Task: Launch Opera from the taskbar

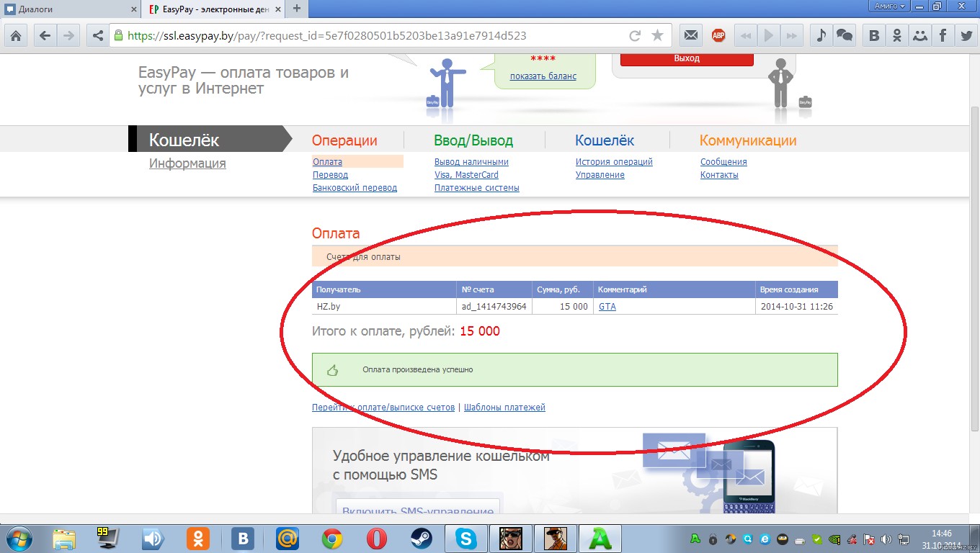Action: (376, 539)
